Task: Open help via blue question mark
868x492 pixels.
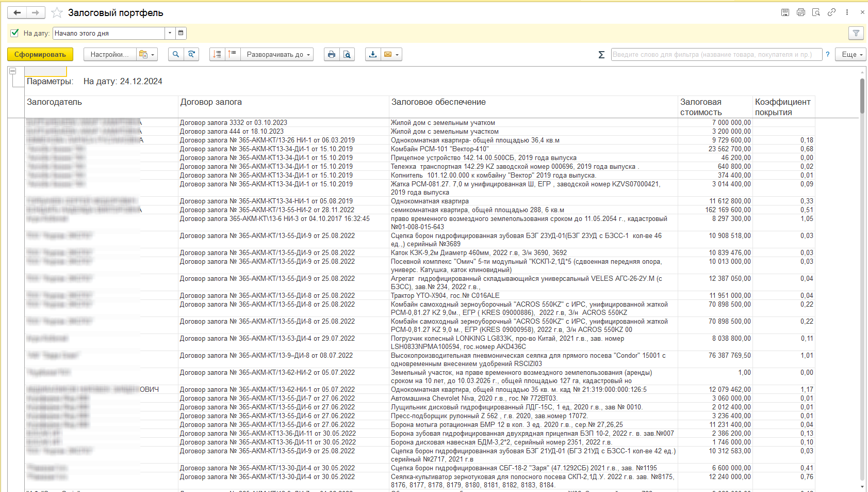Action: tap(828, 54)
